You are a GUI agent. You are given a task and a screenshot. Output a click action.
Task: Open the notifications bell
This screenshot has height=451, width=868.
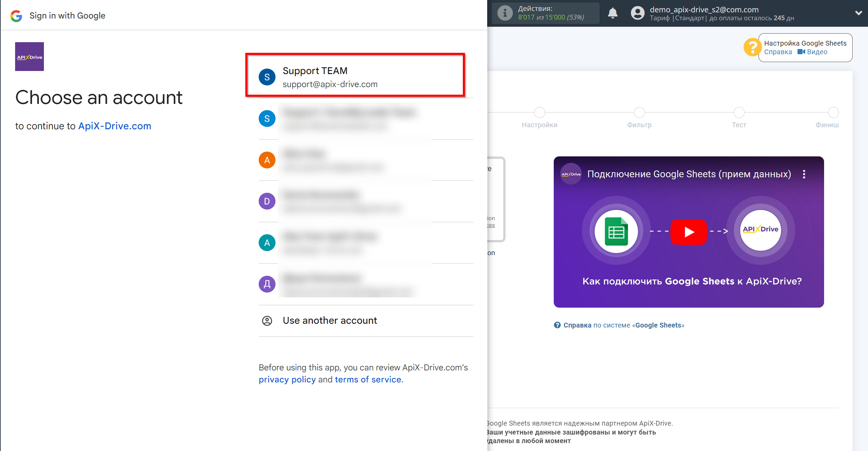(612, 13)
